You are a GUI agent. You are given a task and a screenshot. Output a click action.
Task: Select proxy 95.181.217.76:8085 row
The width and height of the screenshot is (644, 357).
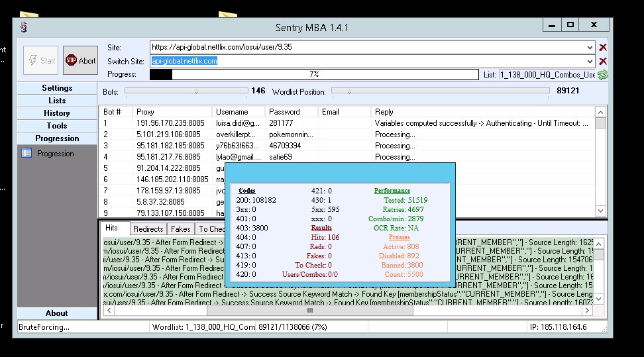347,157
